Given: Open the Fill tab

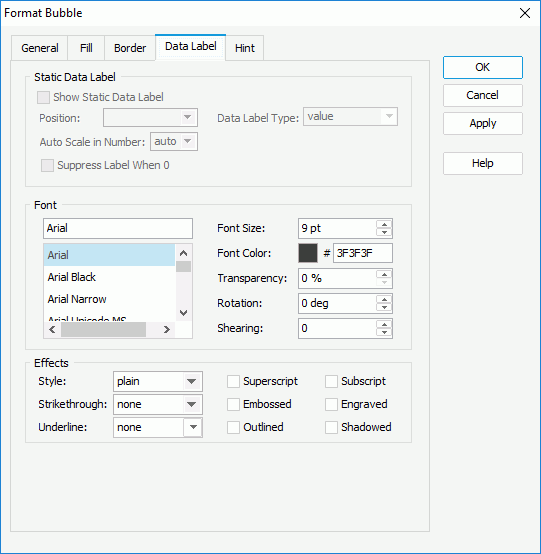Looking at the screenshot, I should coord(86,48).
